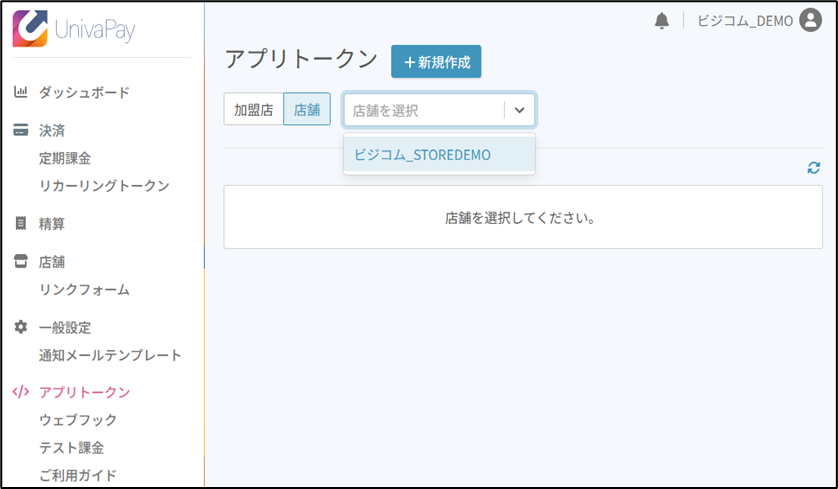The height and width of the screenshot is (489, 838).
Task: Click the dashboard chart icon
Action: click(x=20, y=91)
